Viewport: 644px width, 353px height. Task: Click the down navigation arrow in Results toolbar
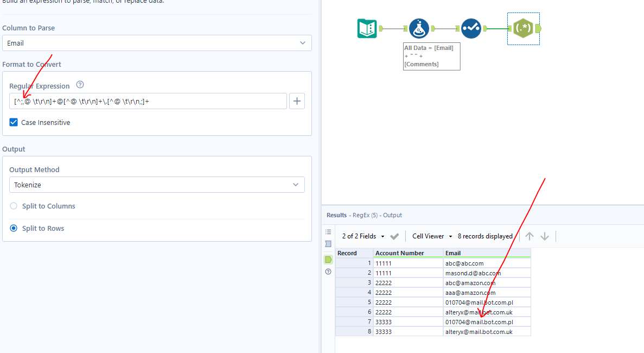click(545, 236)
